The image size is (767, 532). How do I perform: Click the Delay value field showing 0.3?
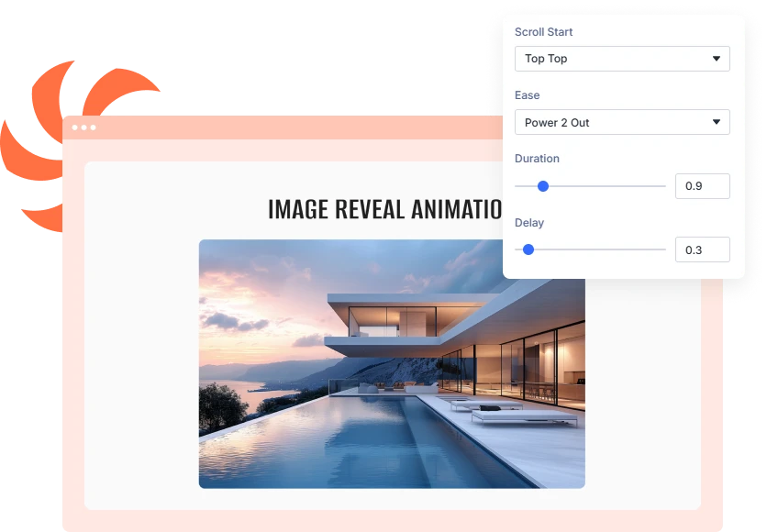pos(703,249)
